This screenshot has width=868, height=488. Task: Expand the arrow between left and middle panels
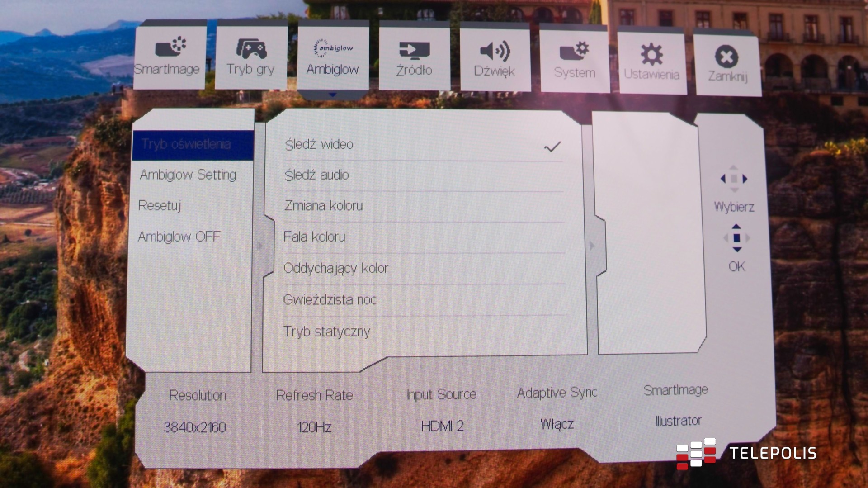(x=259, y=246)
